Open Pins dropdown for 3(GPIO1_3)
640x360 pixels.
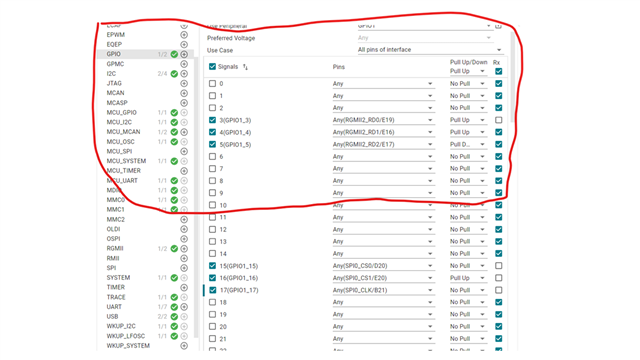tap(383, 120)
